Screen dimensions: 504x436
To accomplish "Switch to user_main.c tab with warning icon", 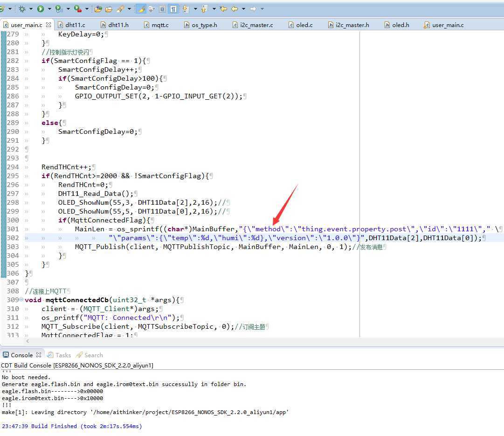I will click(x=444, y=25).
